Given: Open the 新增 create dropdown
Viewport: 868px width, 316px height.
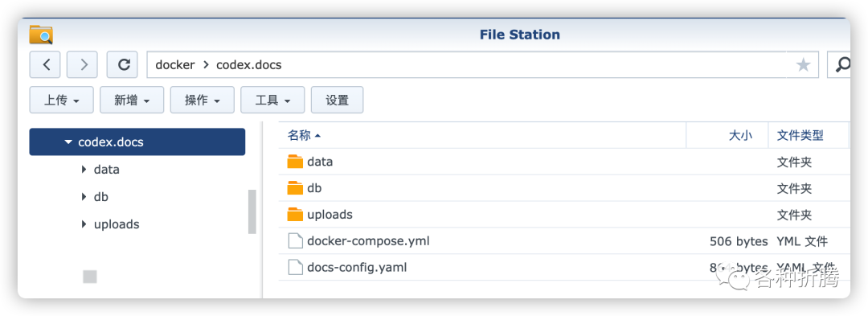Looking at the screenshot, I should click(132, 101).
